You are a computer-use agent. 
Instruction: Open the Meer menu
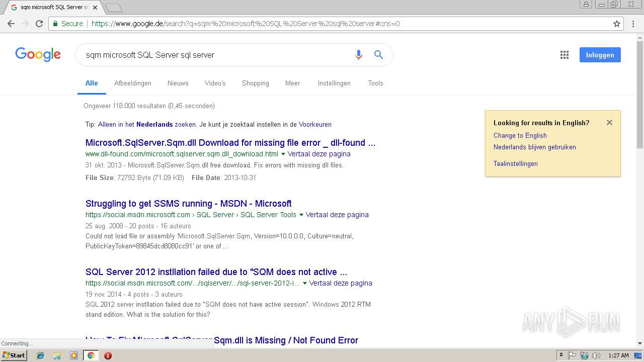pyautogui.click(x=292, y=83)
